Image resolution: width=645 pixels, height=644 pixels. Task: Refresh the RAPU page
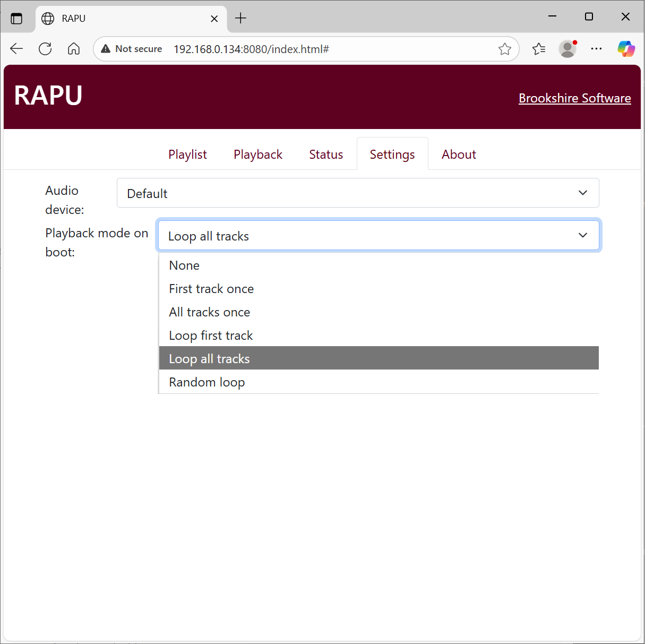tap(45, 49)
